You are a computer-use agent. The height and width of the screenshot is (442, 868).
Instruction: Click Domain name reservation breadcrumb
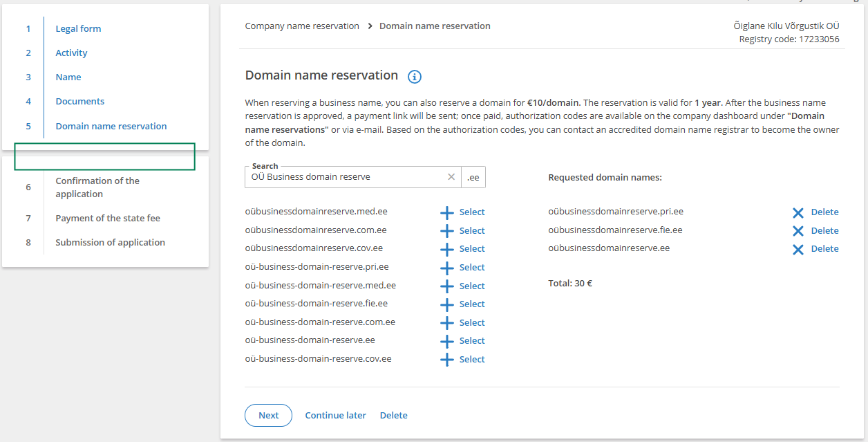click(435, 26)
